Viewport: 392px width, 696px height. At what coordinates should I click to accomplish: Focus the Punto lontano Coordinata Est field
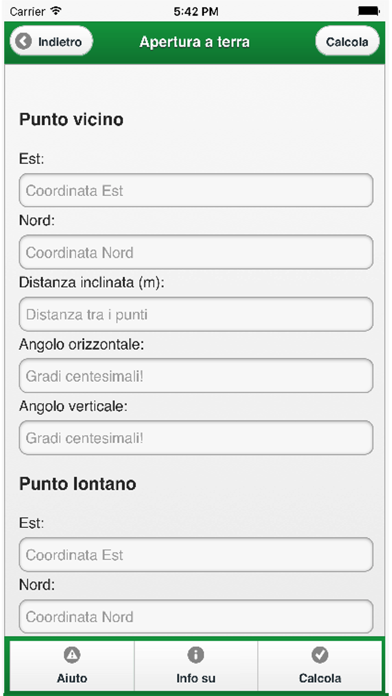click(196, 554)
